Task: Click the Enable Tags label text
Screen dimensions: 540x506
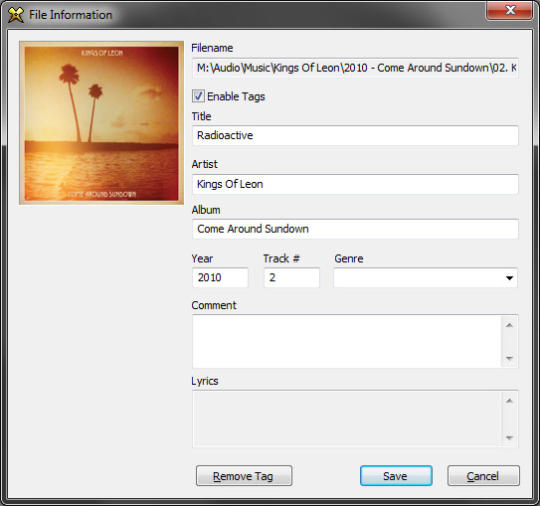Action: pyautogui.click(x=236, y=96)
